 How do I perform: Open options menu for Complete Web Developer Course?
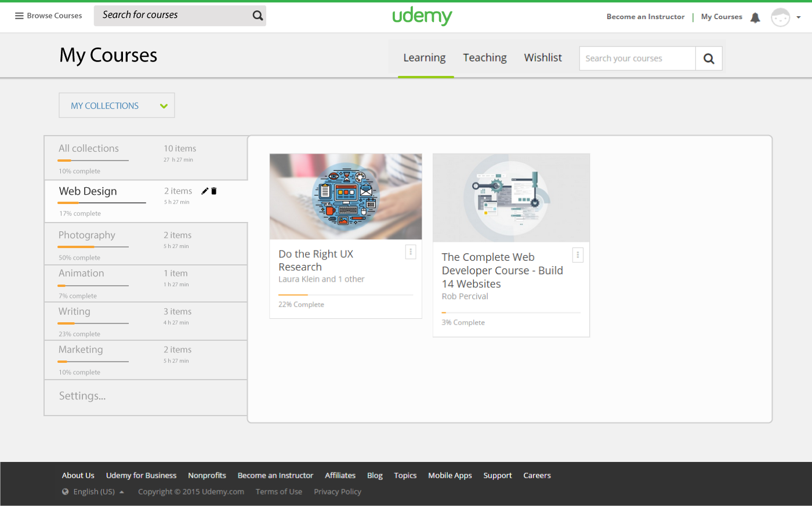(x=578, y=255)
